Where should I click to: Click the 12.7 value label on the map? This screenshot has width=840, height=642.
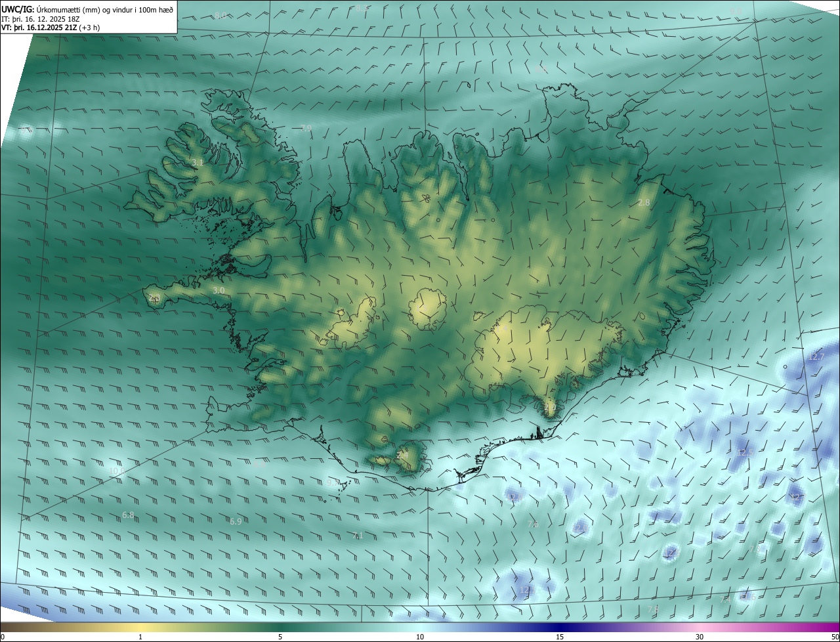tap(816, 357)
